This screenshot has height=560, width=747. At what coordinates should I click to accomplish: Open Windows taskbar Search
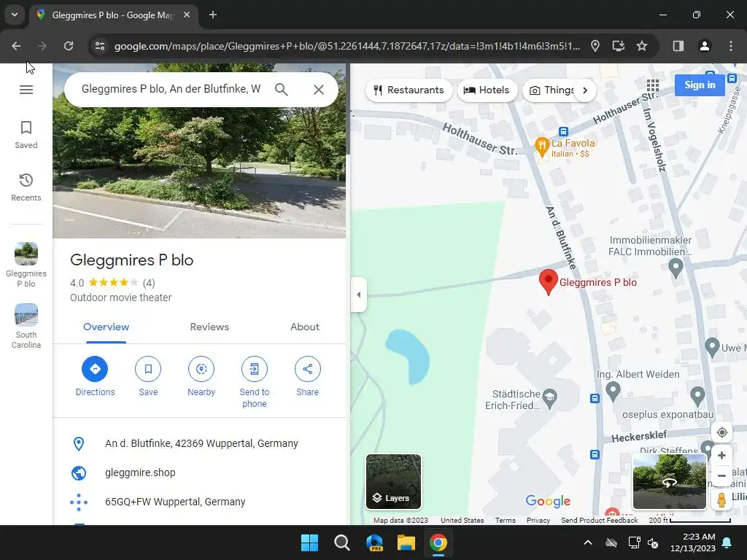pos(342,542)
